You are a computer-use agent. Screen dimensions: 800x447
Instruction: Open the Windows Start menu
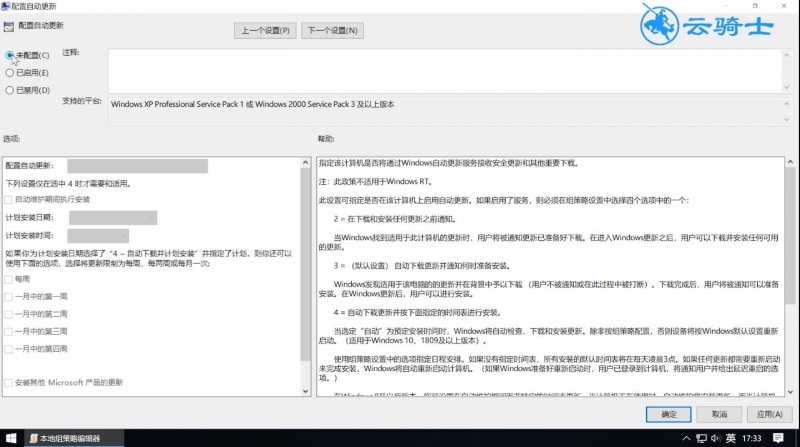tap(11, 438)
